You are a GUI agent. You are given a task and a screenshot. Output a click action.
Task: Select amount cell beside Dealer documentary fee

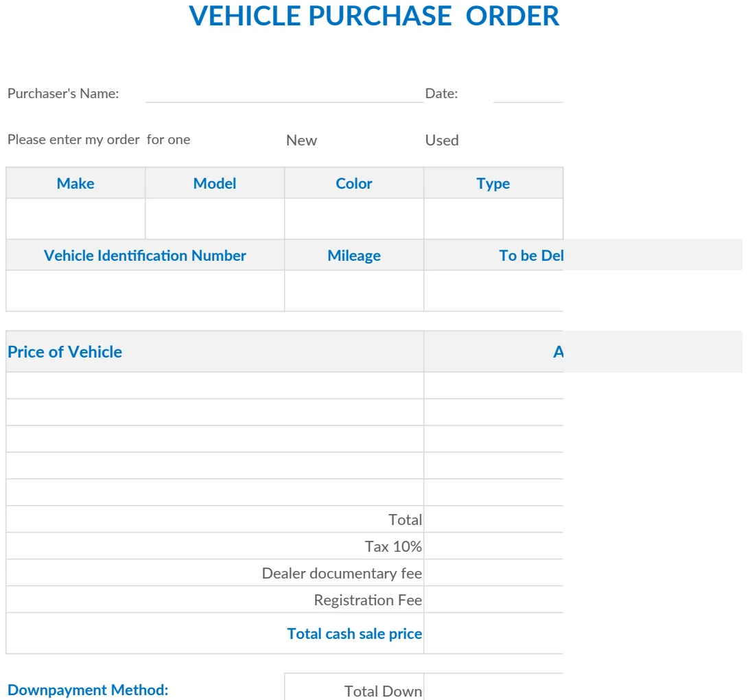click(493, 572)
